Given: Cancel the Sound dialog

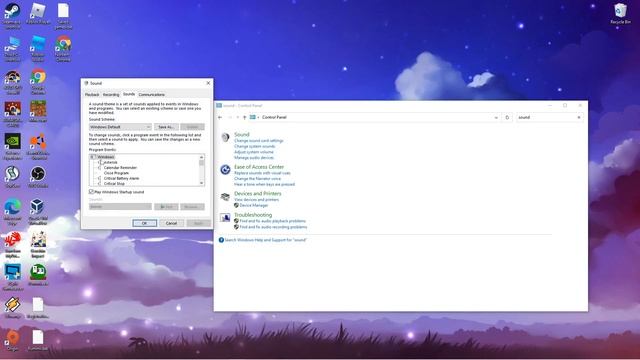Looking at the screenshot, I should coord(171,223).
